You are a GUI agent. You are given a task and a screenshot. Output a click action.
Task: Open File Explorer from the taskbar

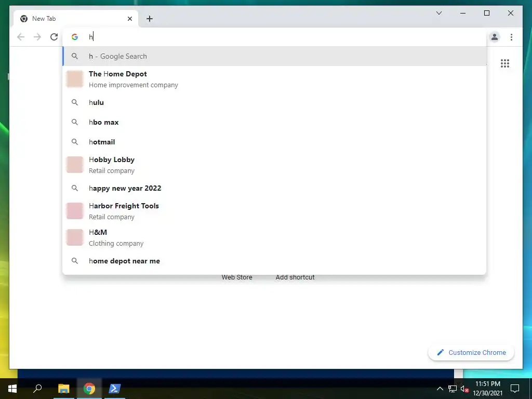pyautogui.click(x=63, y=389)
